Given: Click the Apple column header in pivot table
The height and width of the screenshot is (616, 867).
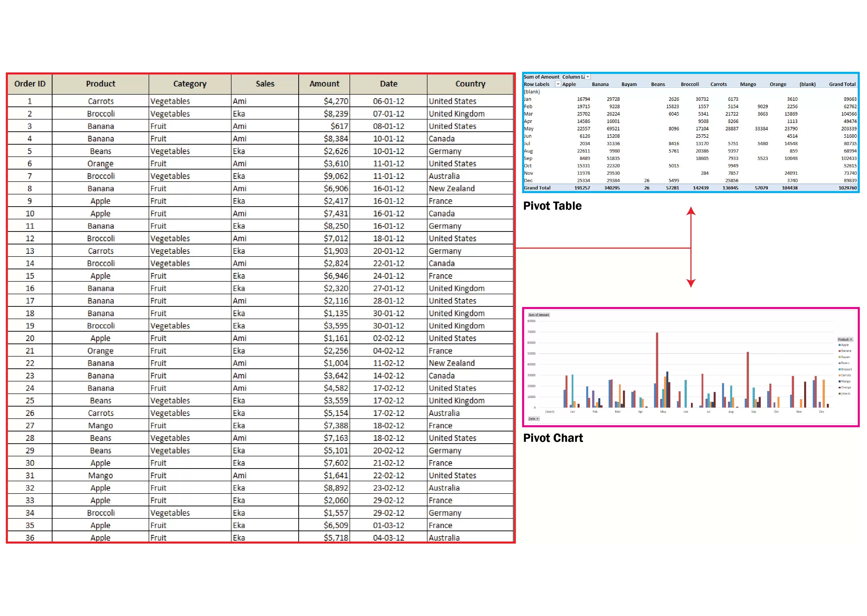Looking at the screenshot, I should [569, 84].
